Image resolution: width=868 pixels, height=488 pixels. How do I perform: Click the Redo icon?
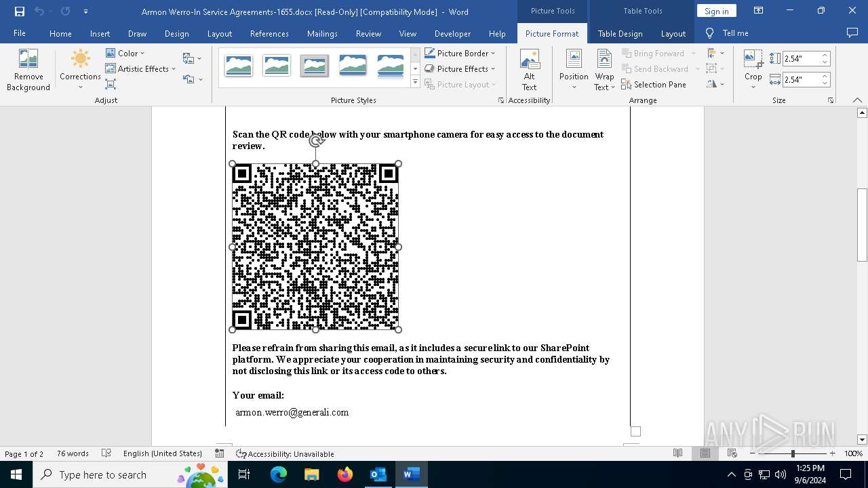(x=65, y=12)
